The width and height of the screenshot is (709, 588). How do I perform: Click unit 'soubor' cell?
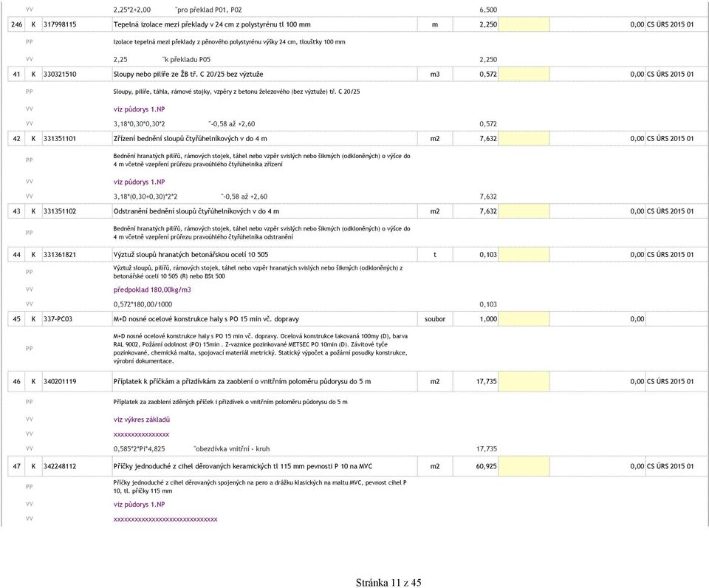(x=435, y=319)
